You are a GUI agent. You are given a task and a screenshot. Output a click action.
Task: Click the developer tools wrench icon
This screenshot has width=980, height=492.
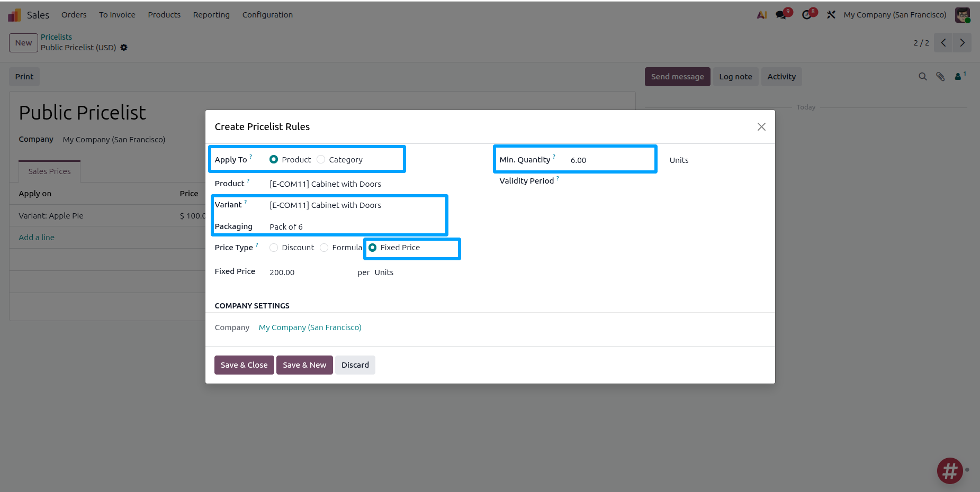pyautogui.click(x=831, y=15)
